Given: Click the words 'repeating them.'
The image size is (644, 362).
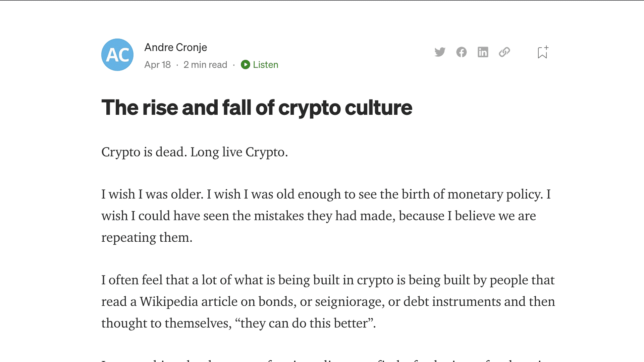Looking at the screenshot, I should [147, 237].
